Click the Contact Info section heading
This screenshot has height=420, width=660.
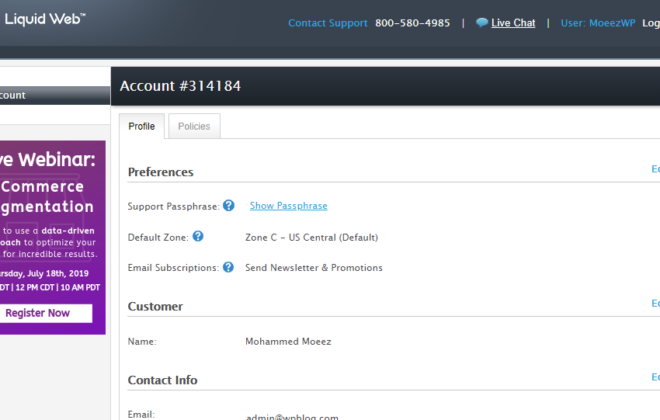pyautogui.click(x=162, y=380)
